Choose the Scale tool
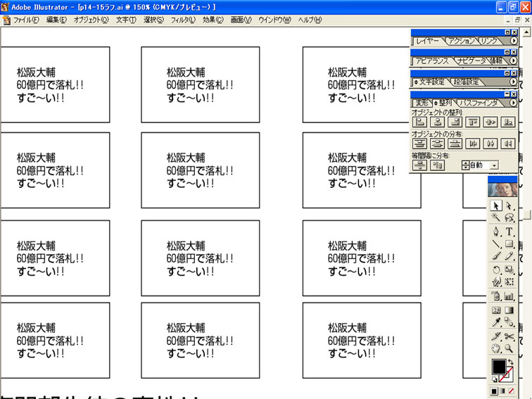 (509, 270)
